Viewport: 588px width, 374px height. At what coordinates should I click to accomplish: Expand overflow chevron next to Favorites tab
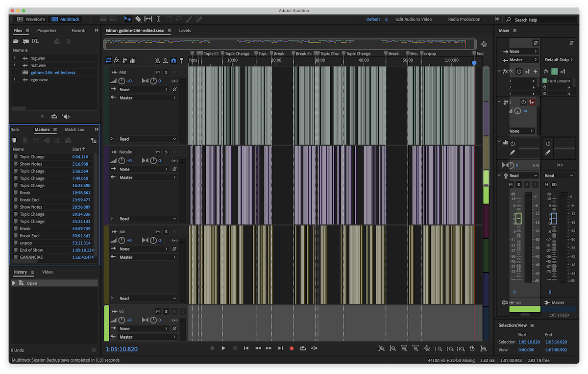tap(96, 30)
